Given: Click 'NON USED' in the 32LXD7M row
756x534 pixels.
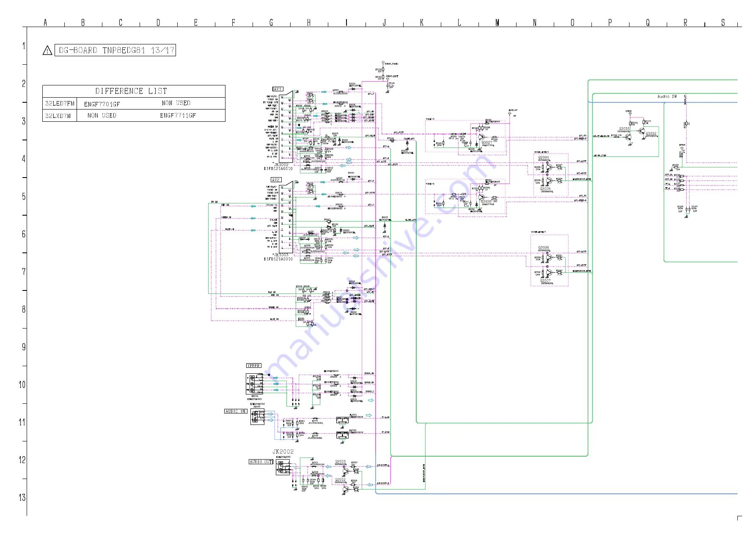Looking at the screenshot, I should (x=102, y=115).
